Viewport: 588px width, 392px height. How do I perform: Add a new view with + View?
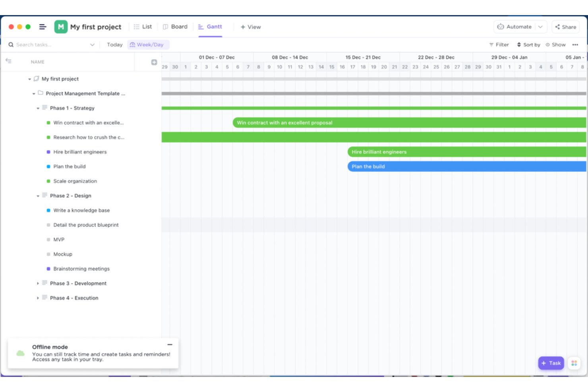[251, 27]
